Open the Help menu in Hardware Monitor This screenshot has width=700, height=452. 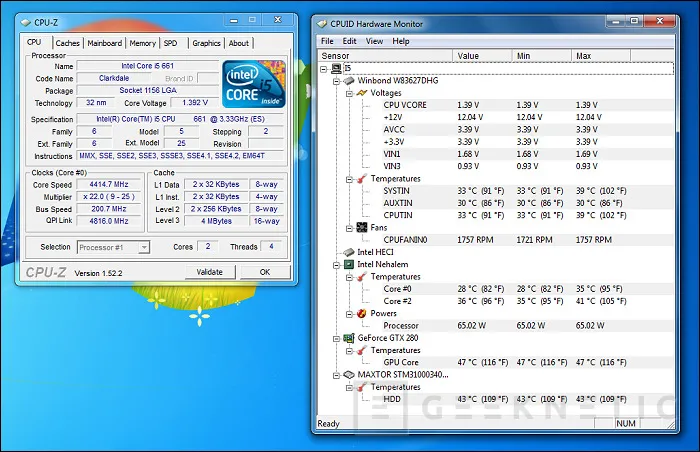tap(401, 41)
